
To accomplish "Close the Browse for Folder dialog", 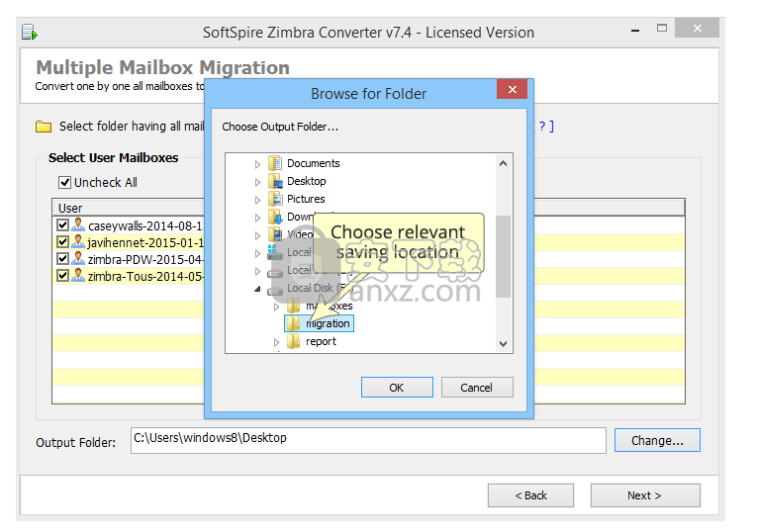I will [513, 89].
